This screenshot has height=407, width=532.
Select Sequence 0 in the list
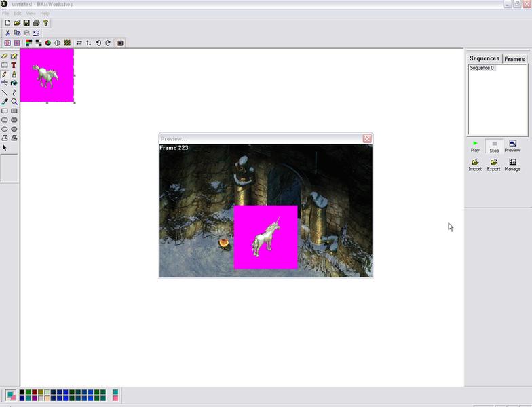pyautogui.click(x=482, y=68)
